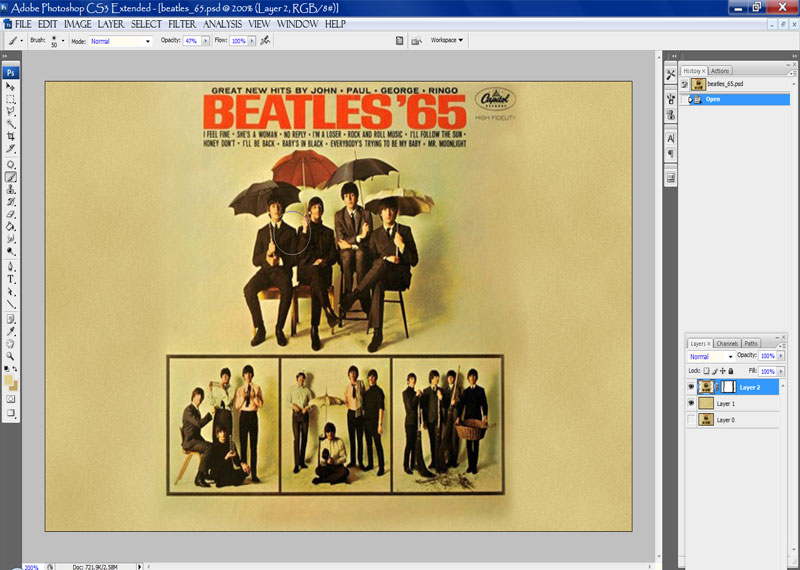
Task: Hide Layer 2 with eye icon
Action: [x=691, y=386]
